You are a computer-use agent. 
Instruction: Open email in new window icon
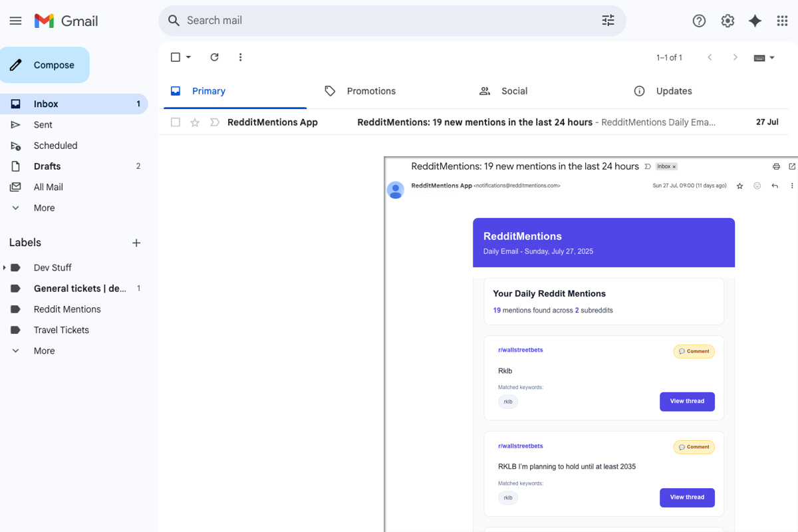[792, 166]
